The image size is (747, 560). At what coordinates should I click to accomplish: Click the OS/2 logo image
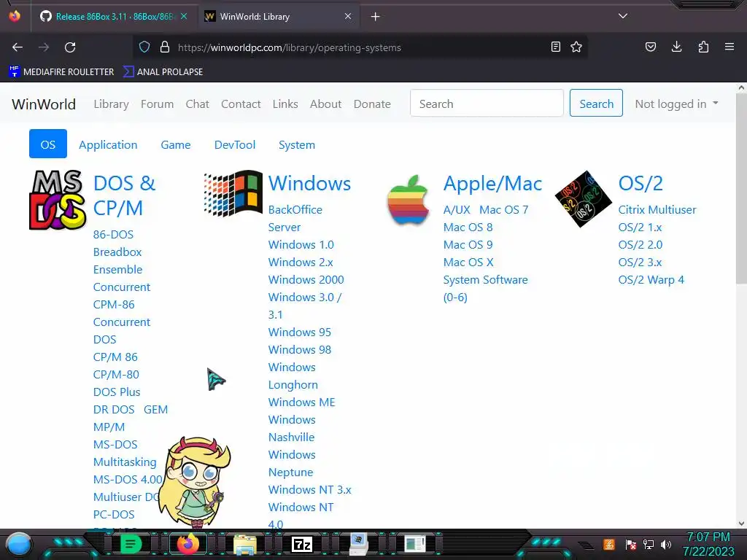point(583,198)
